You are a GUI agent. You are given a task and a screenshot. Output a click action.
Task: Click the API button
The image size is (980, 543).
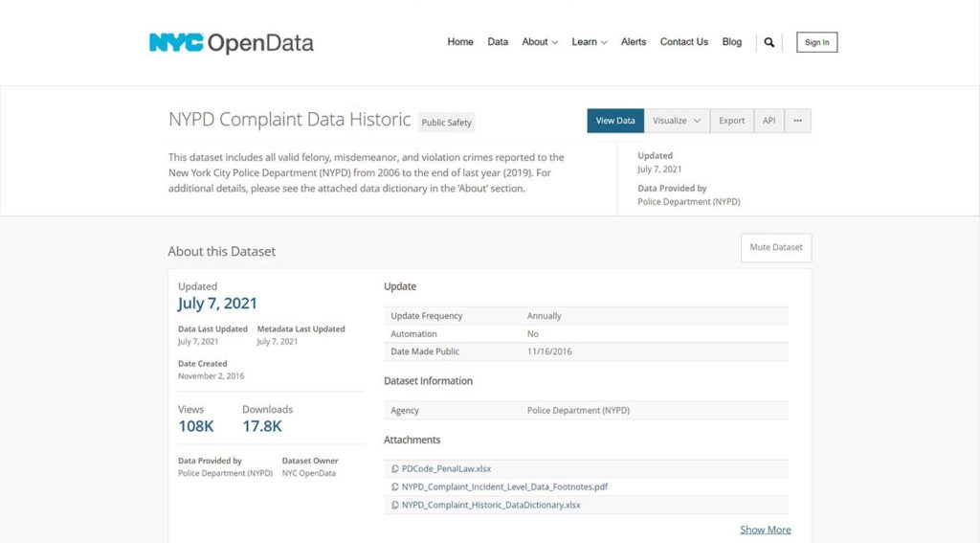[768, 121]
